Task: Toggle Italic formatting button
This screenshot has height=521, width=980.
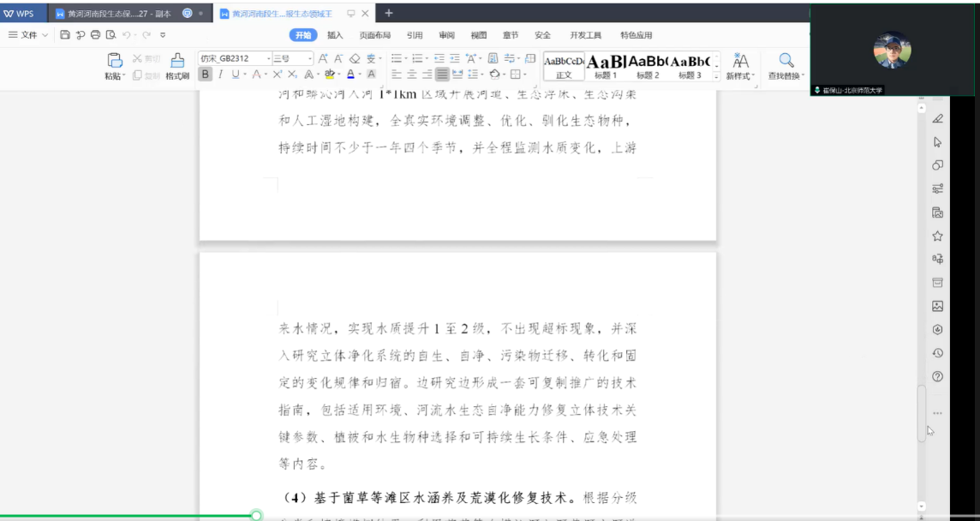Action: tap(220, 75)
